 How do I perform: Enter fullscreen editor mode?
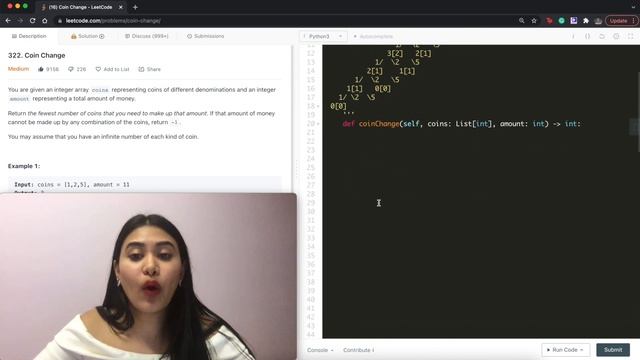[x=630, y=36]
